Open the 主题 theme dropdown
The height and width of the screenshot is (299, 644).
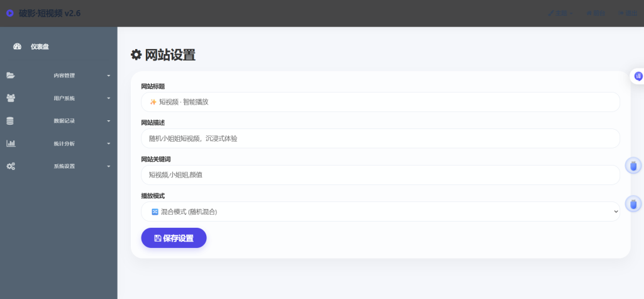(560, 13)
